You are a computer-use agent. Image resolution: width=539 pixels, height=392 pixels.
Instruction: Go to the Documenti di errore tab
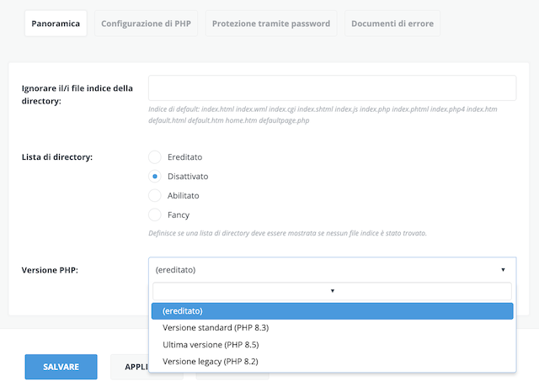(392, 24)
